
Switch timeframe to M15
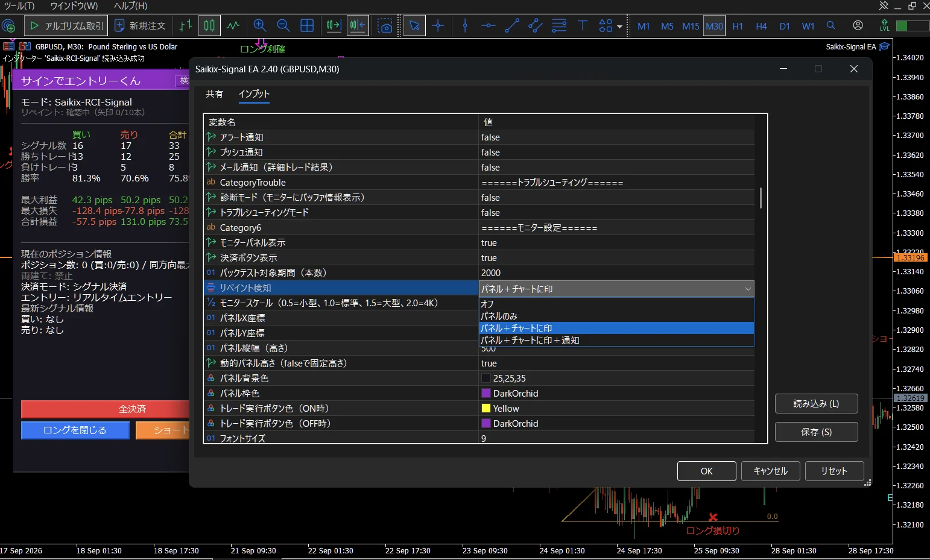(x=691, y=27)
